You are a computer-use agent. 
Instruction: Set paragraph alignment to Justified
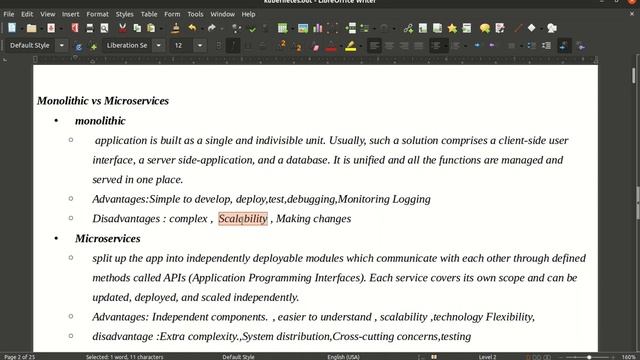click(419, 46)
